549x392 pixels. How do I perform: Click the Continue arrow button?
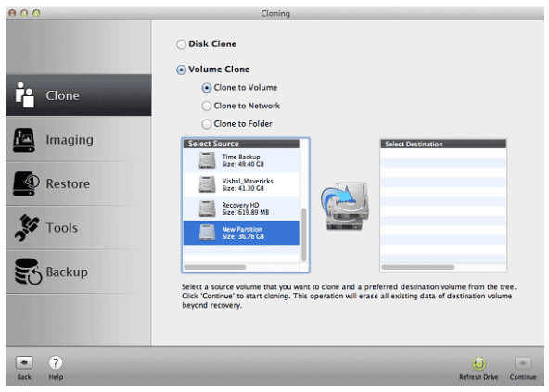coord(523,363)
